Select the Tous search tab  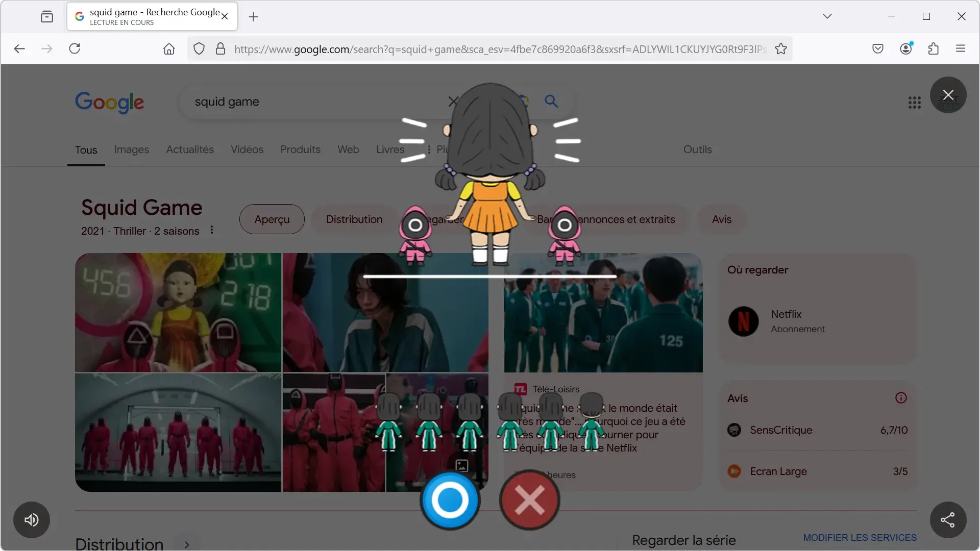point(86,149)
